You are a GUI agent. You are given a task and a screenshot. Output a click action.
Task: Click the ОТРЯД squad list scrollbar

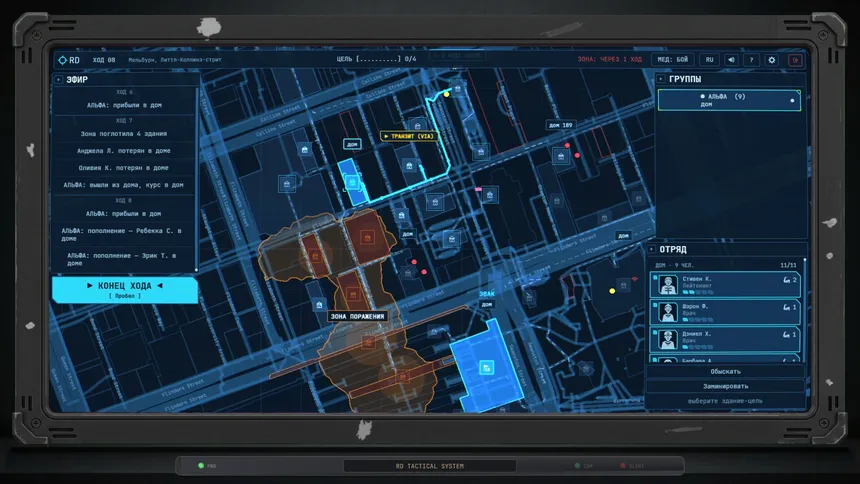click(x=805, y=310)
